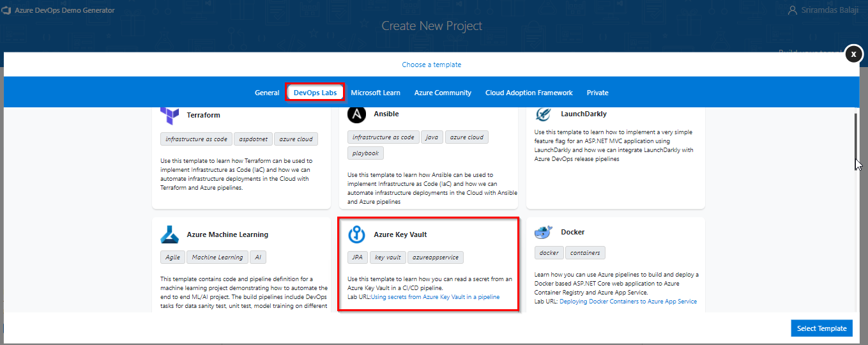Click the Azure Key Vault logo icon
Screen dimensions: 868x345
356,234
